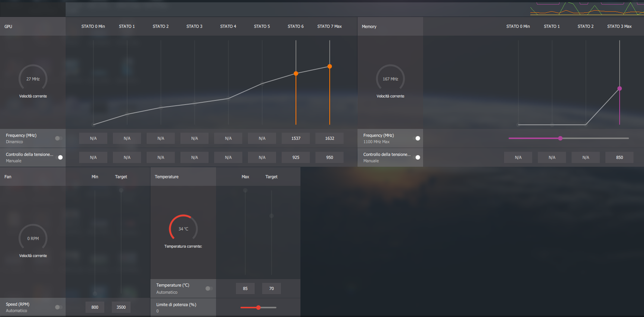Click the Temperature section header label
Viewport: 644px width, 317px height.
tap(167, 177)
